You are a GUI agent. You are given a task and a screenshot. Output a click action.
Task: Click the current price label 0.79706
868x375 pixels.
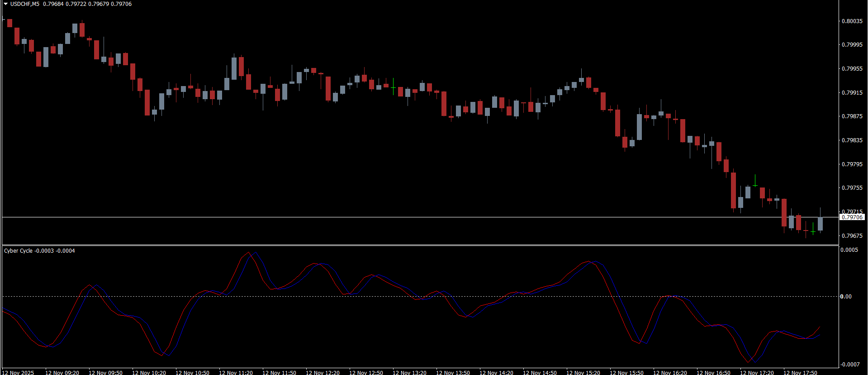[x=852, y=217]
